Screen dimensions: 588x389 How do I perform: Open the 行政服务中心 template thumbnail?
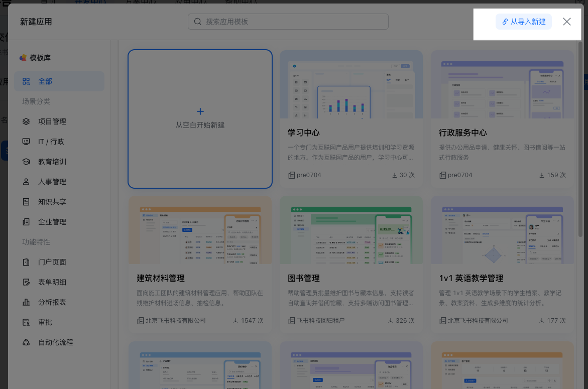[502, 84]
